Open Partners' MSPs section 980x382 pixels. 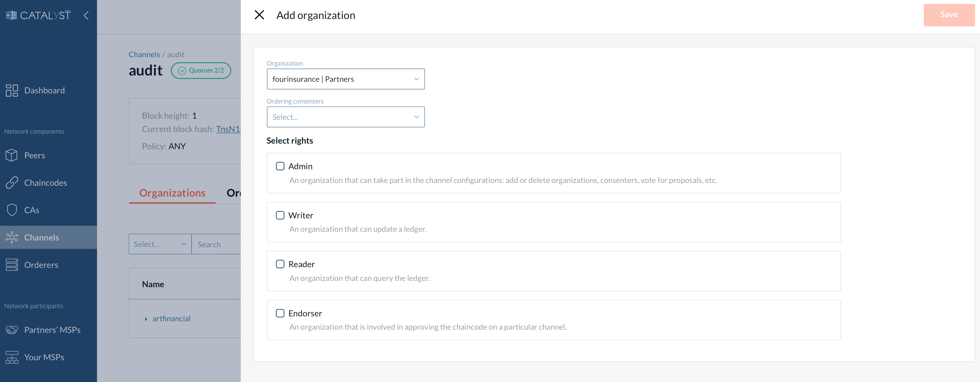click(x=52, y=330)
